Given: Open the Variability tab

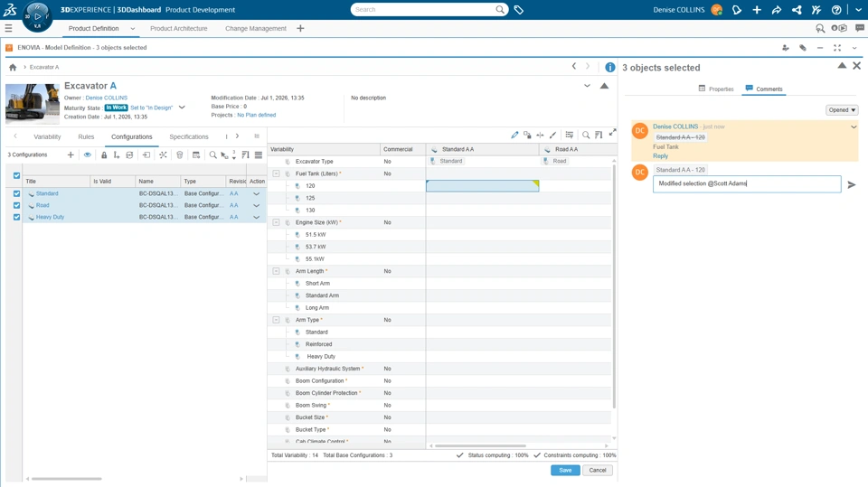Looking at the screenshot, I should point(47,136).
